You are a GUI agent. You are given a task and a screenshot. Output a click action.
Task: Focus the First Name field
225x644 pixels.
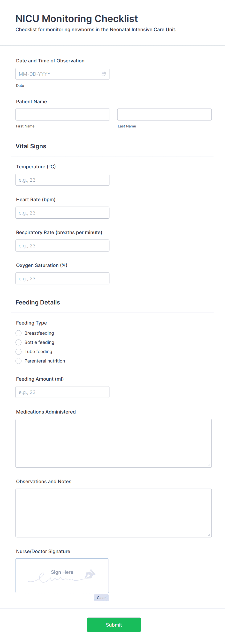point(62,114)
